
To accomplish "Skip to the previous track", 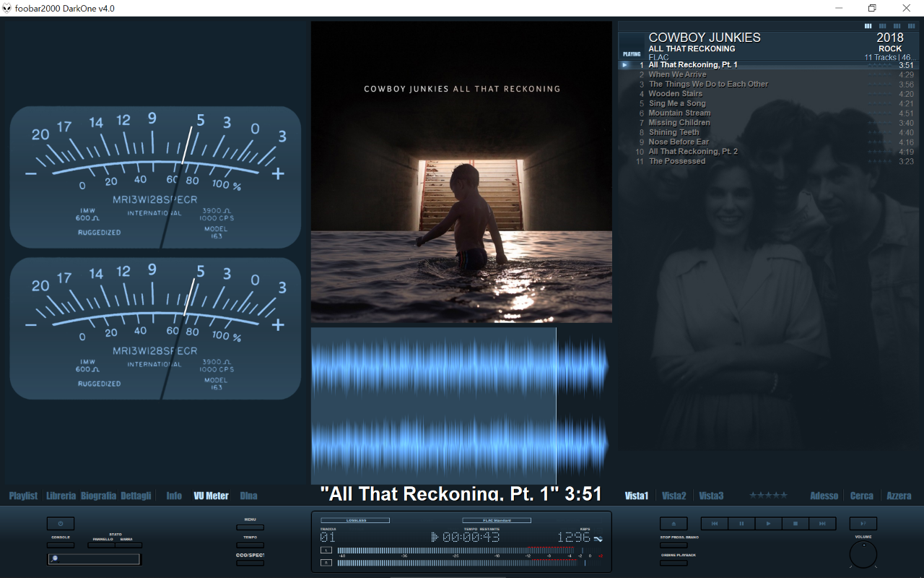I will click(x=715, y=524).
